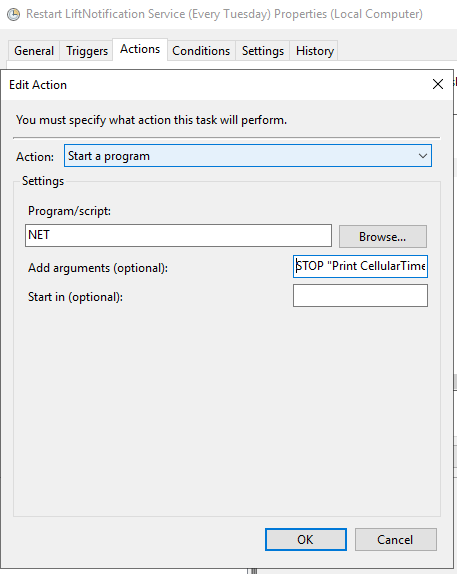Viewport: 457px width, 574px height.
Task: Select the Actions tab
Action: pyautogui.click(x=140, y=49)
